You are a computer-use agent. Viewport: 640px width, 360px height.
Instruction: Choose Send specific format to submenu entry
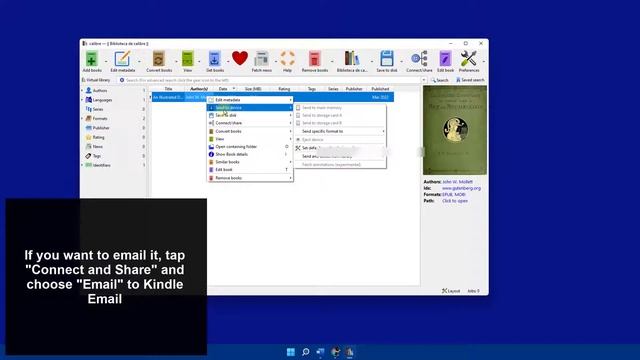pos(340,131)
